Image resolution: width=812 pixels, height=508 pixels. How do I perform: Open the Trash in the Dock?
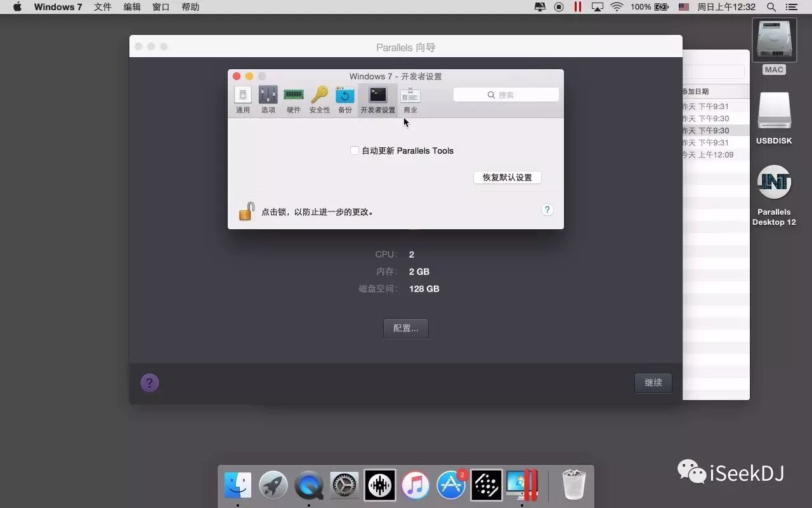tap(573, 486)
